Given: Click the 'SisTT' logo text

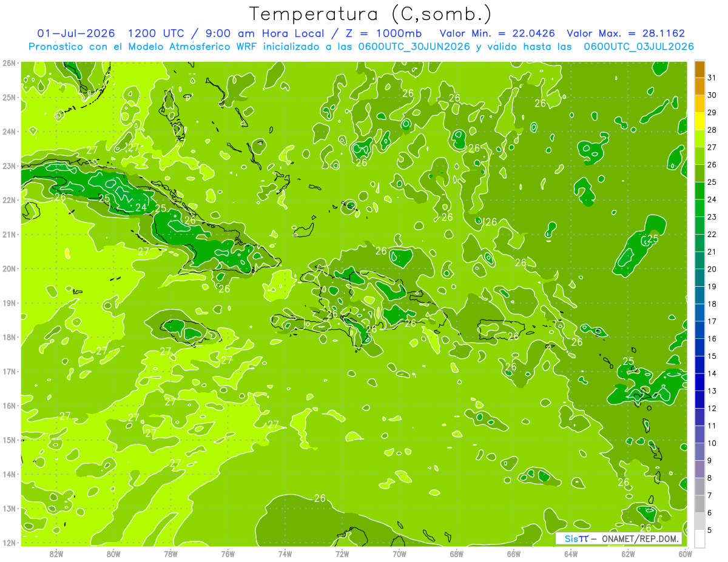Looking at the screenshot, I should click(576, 539).
